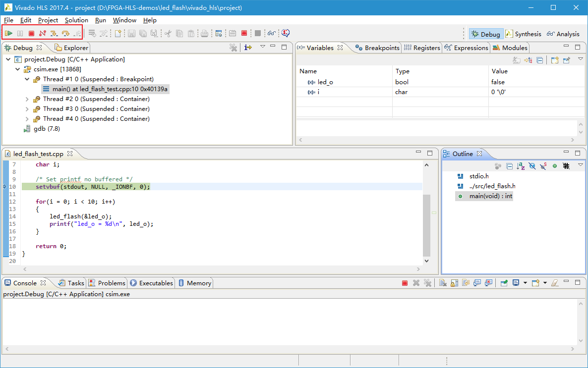Collapse the Thread #1 node

coord(27,79)
